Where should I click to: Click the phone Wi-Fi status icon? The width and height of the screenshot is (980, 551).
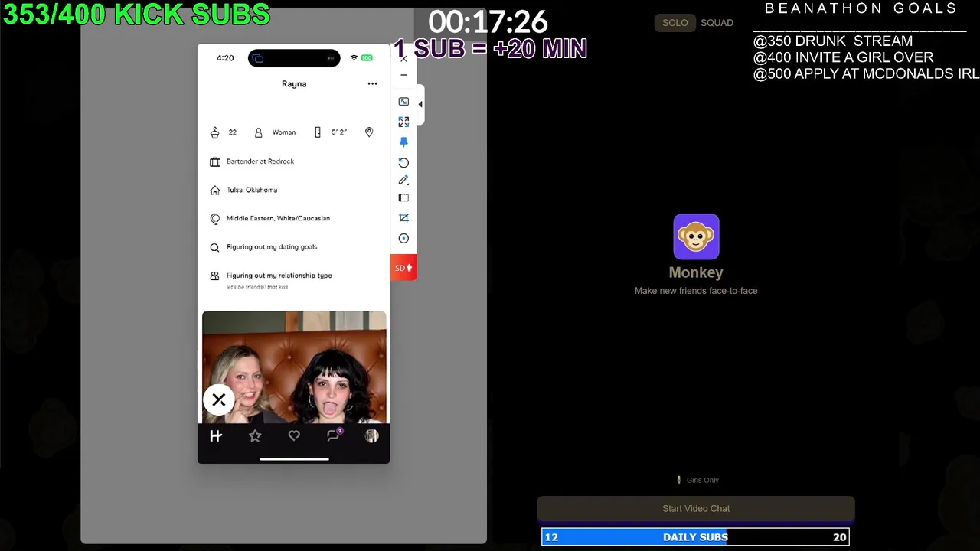tap(354, 58)
